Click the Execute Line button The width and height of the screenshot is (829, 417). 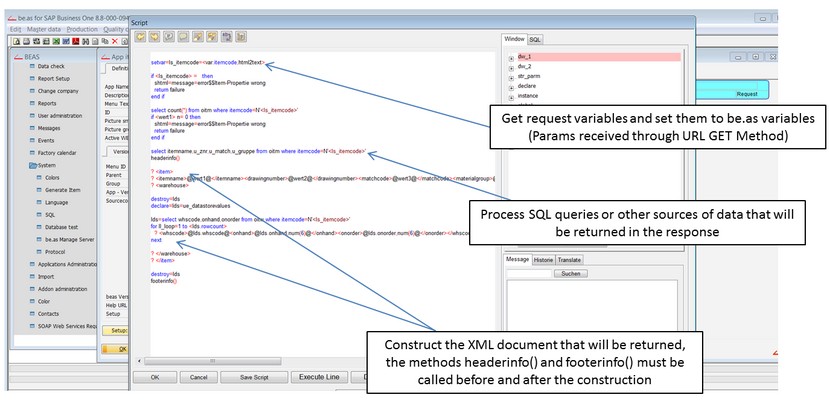(318, 377)
